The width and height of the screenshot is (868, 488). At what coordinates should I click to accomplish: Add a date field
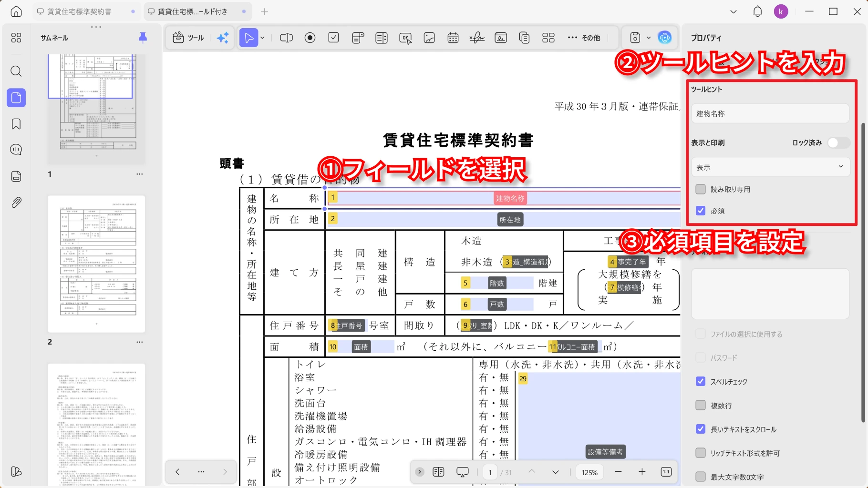453,38
